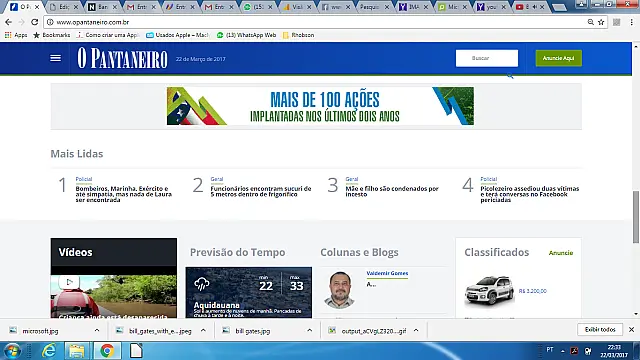Switch to the WhatsApp (15) tab
The image size is (640, 360).
258,7
